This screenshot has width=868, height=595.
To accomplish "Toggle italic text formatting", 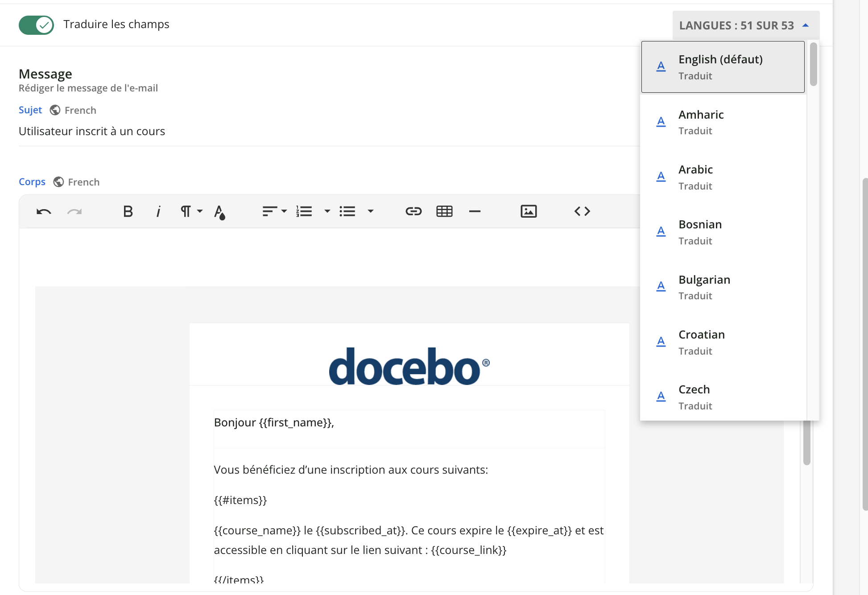I will (158, 211).
